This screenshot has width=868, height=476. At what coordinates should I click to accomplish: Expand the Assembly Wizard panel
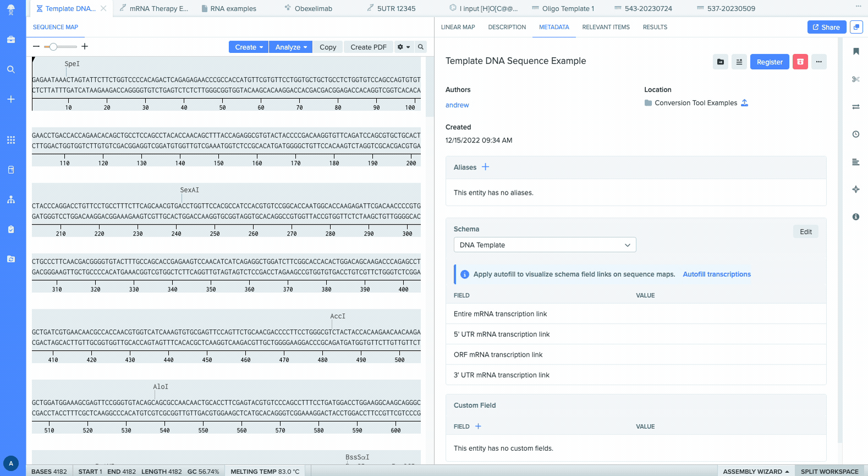click(756, 471)
